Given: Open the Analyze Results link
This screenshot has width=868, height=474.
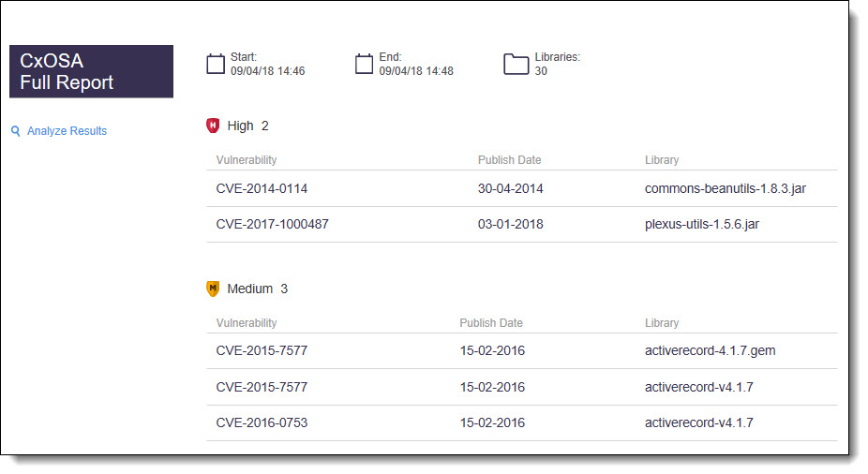Looking at the screenshot, I should [x=67, y=131].
